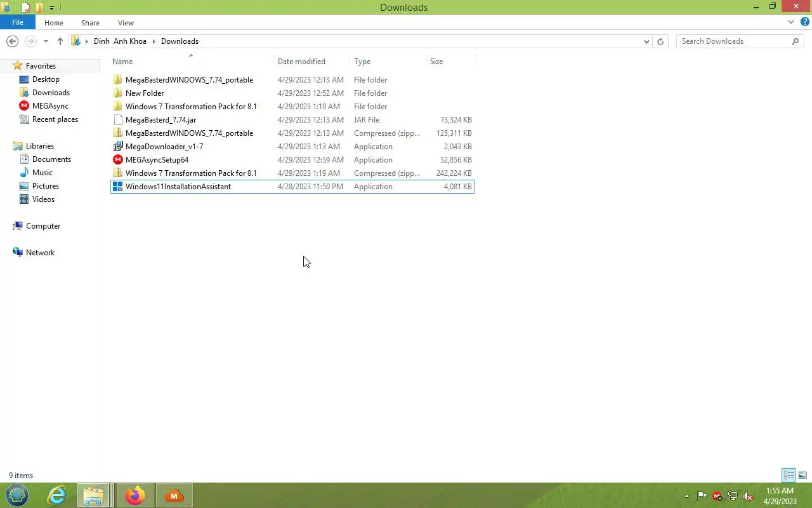Click the 242,224 KB size cell
The image size is (812, 508).
coord(454,173)
